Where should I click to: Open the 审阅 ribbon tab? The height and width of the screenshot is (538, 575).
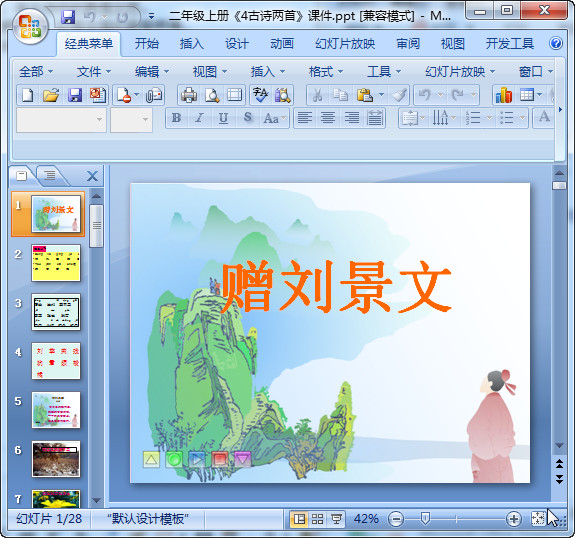tap(408, 44)
